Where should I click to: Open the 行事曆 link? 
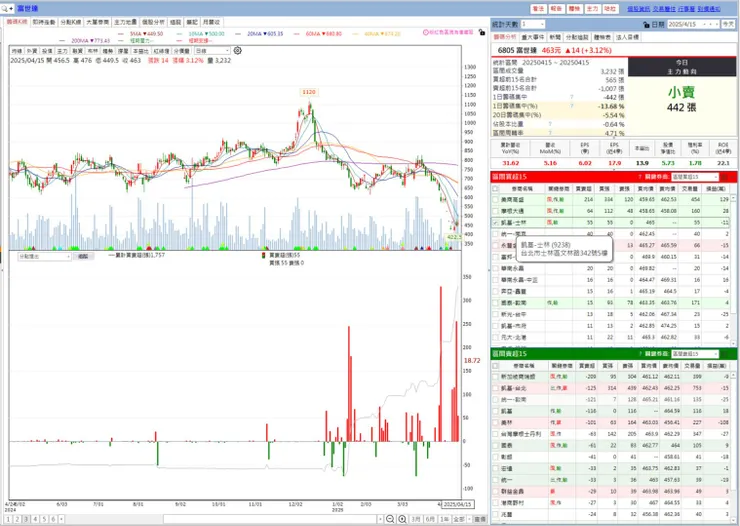click(686, 9)
